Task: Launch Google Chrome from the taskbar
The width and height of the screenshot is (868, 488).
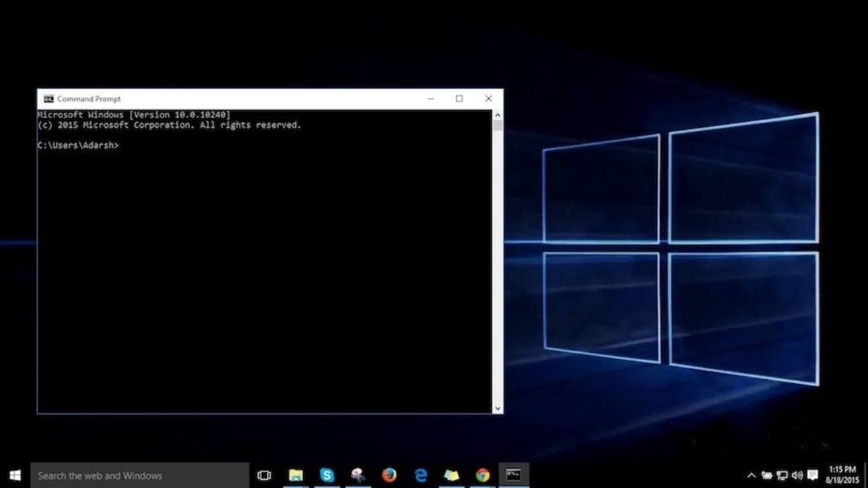Action: point(482,475)
